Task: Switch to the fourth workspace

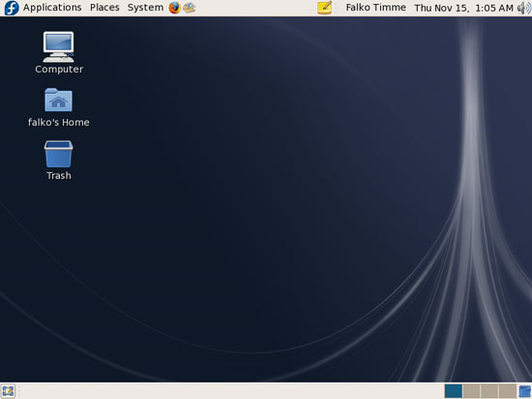Action: click(x=507, y=391)
